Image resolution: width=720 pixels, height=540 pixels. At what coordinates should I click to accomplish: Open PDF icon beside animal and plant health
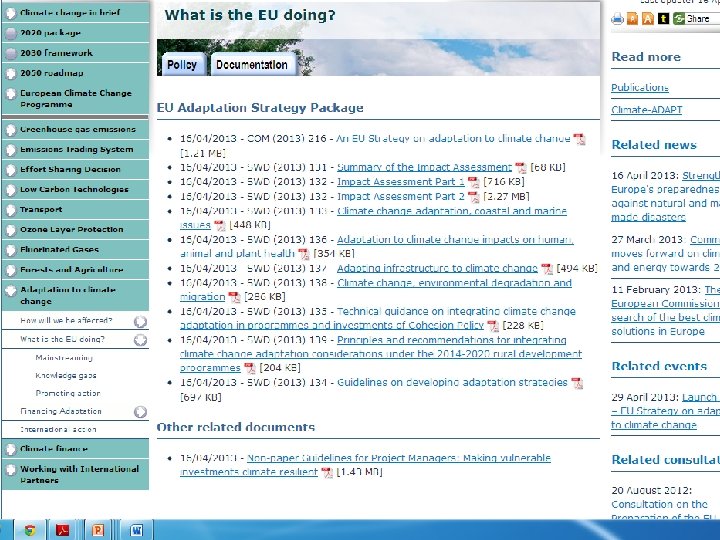(304, 253)
